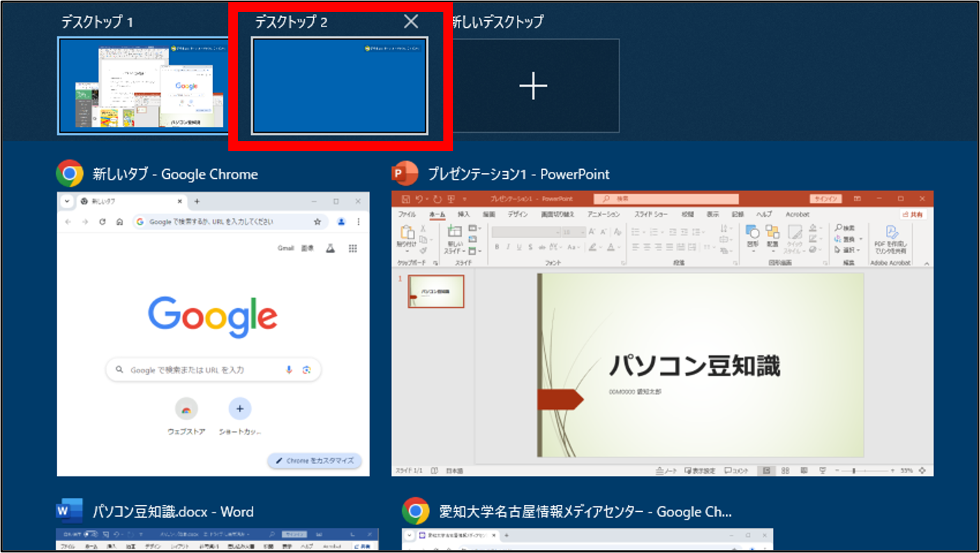Open a new tab with Chrome's plus button
The width and height of the screenshot is (980, 553).
pyautogui.click(x=197, y=202)
